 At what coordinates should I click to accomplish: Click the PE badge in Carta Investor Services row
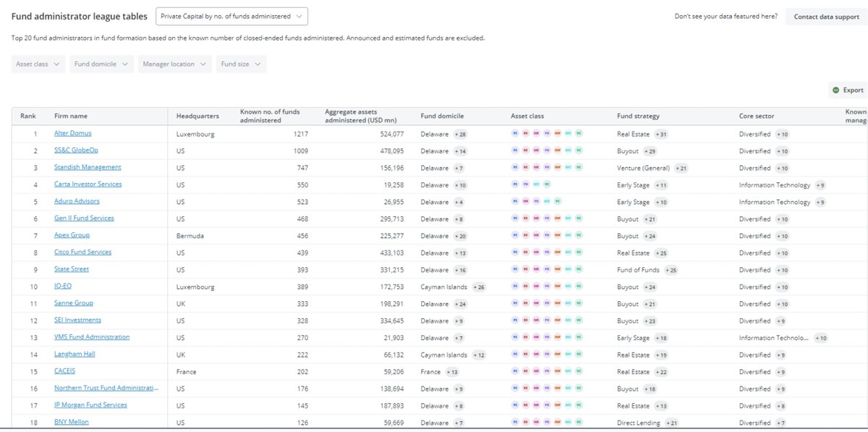pos(515,185)
